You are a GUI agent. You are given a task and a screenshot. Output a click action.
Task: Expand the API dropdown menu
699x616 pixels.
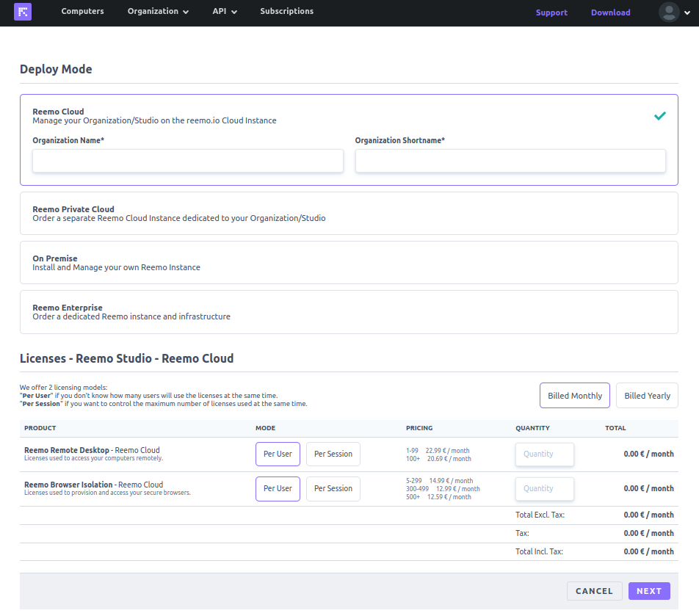point(224,11)
